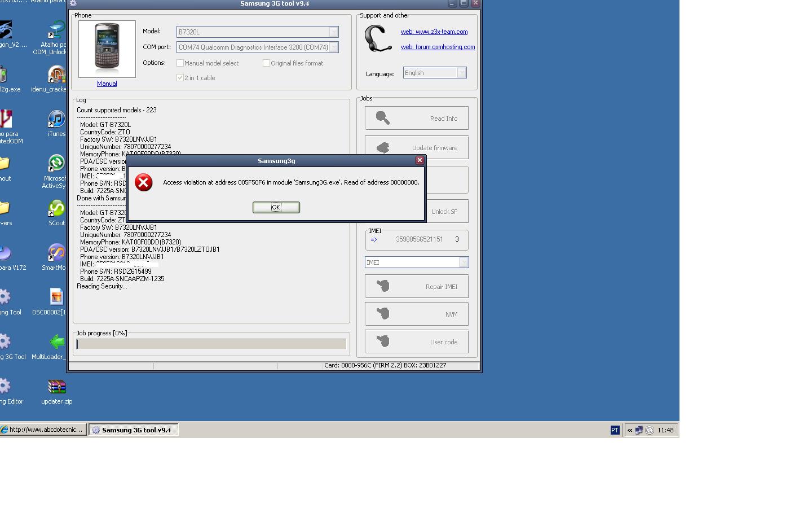Open web: www.z3x-team.com link

point(434,32)
